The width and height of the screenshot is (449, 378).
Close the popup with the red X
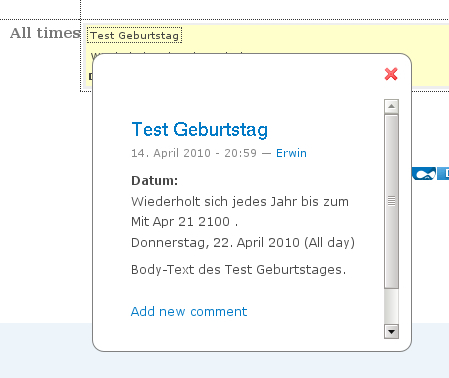coord(391,74)
